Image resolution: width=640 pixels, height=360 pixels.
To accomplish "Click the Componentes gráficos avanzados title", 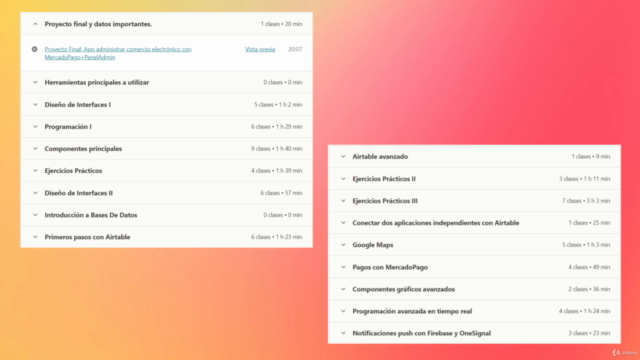I will click(x=404, y=289).
